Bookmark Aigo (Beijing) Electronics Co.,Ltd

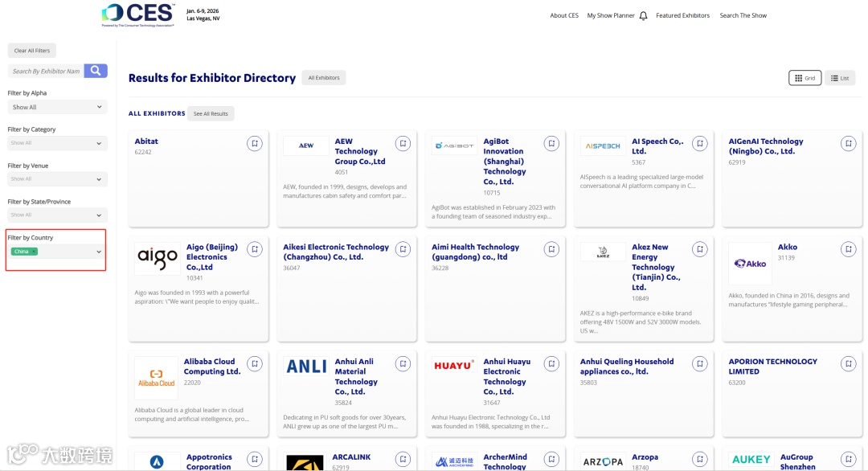tap(255, 249)
